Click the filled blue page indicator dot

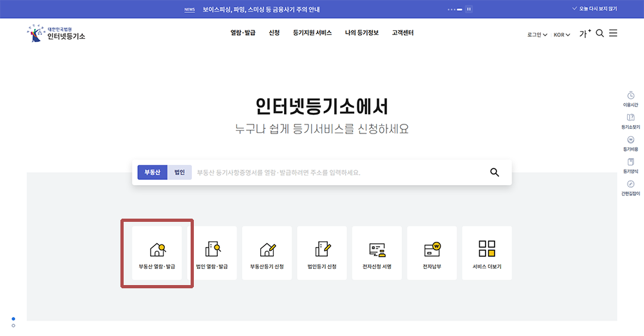tap(14, 319)
